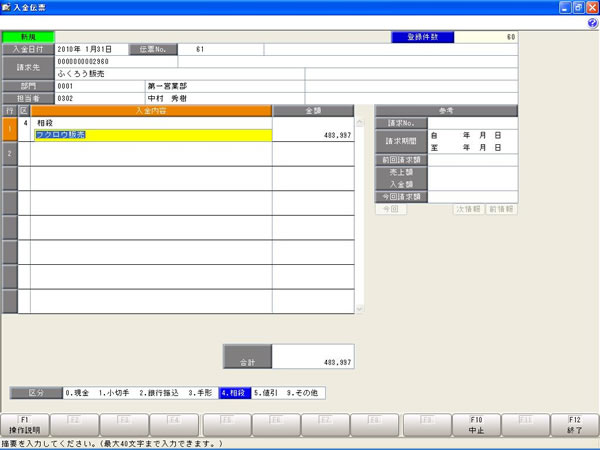Select 1.小切手 payment category
Viewport: 600px width, 450px height.
(114, 393)
